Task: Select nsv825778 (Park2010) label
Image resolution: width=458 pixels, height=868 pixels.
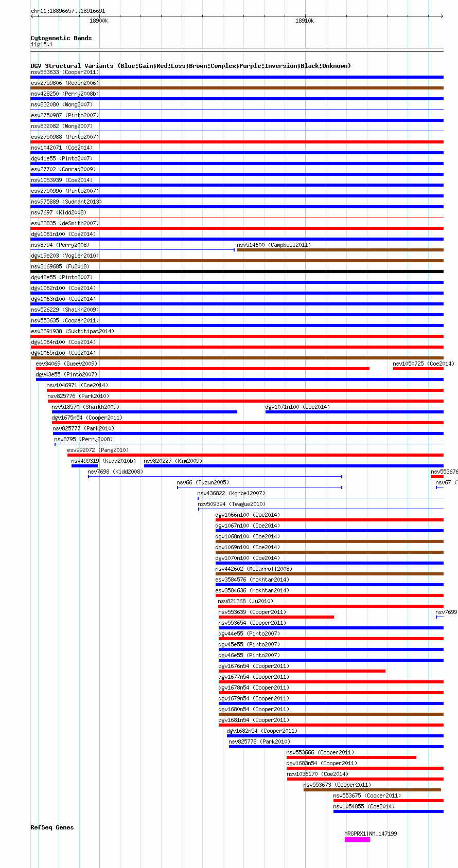Action: tap(259, 742)
